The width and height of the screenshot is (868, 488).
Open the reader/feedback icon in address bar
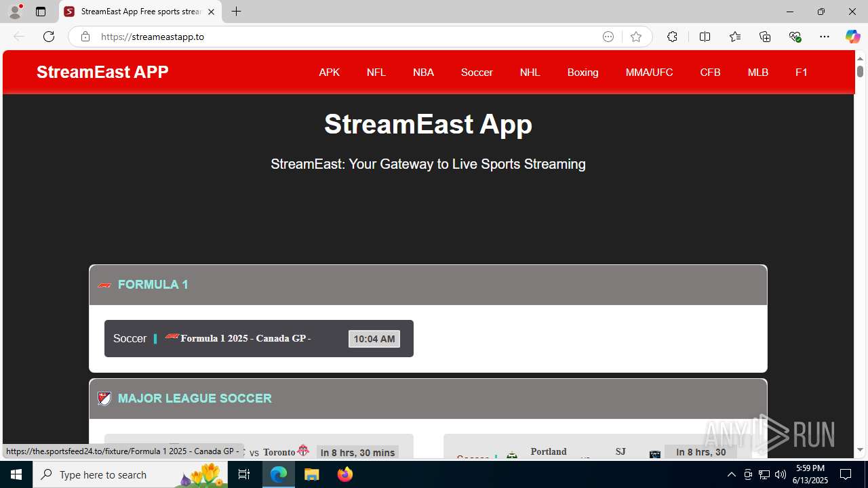pos(608,37)
